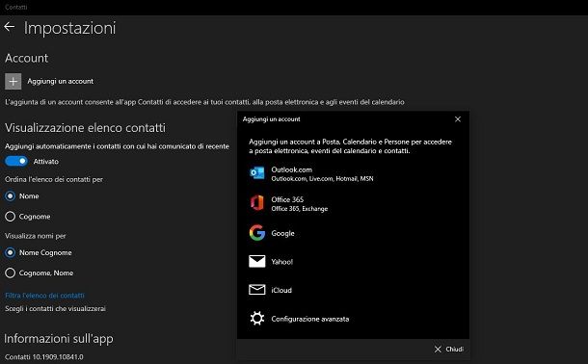Click the plus icon to add account
The height and width of the screenshot is (364, 588).
[x=13, y=81]
